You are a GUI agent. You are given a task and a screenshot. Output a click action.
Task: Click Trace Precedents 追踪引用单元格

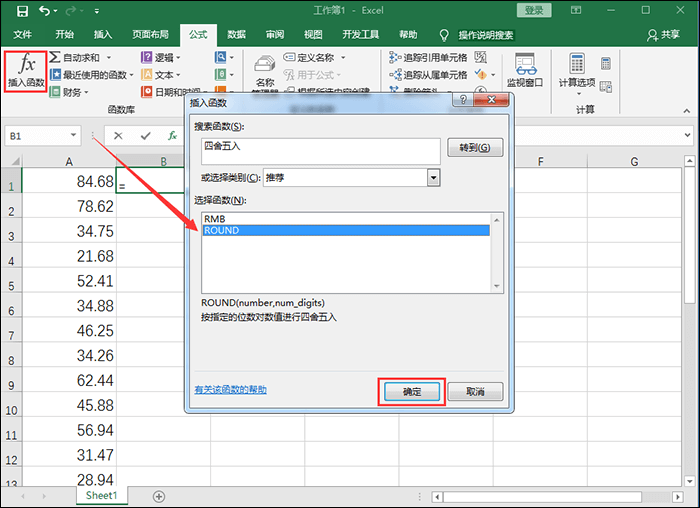click(x=429, y=58)
